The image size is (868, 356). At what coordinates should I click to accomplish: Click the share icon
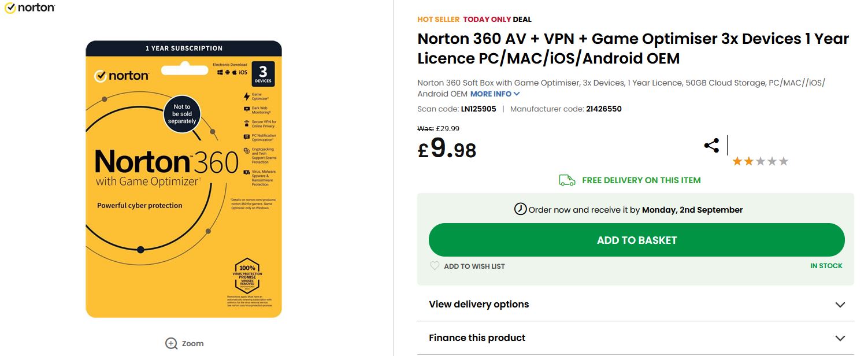click(711, 146)
